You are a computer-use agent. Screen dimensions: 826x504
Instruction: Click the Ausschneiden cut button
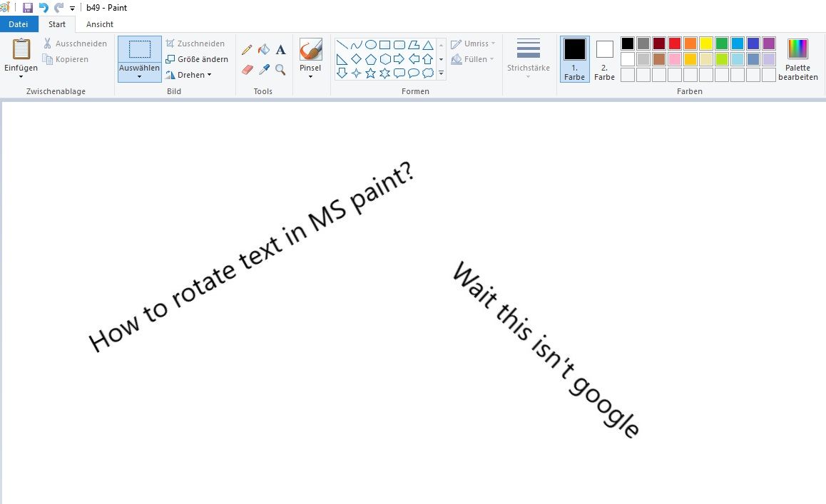point(76,43)
